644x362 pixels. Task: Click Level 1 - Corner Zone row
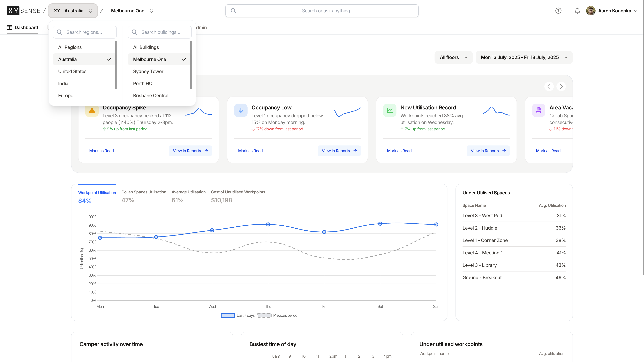(514, 240)
